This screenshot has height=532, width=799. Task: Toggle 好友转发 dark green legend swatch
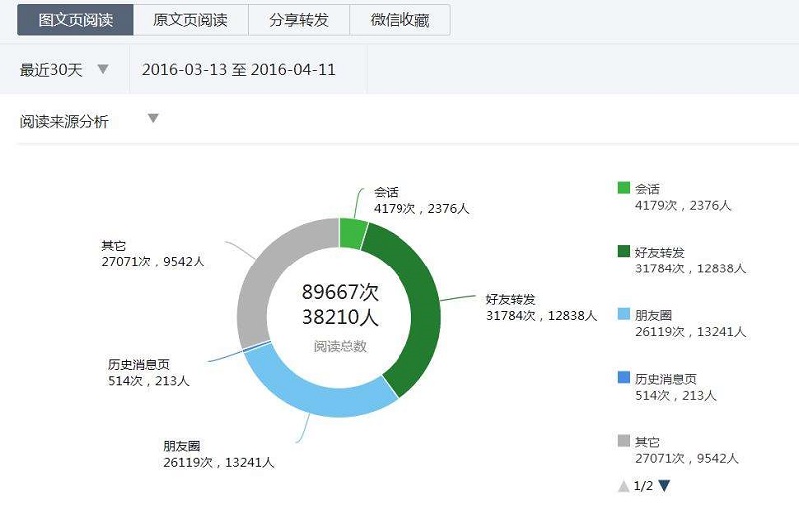pyautogui.click(x=624, y=251)
